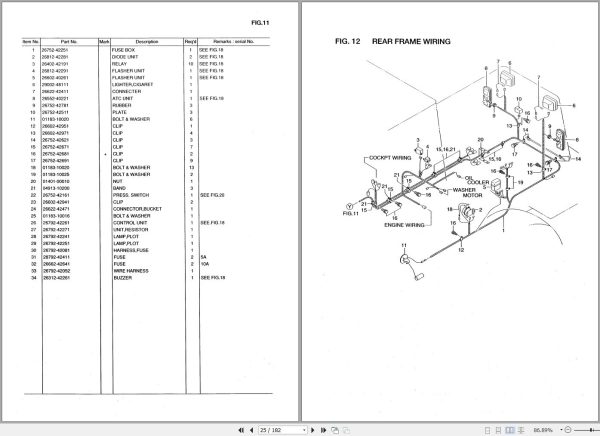Click the 10A remark for FUSE
This screenshot has height=436, width=600.
tap(205, 264)
